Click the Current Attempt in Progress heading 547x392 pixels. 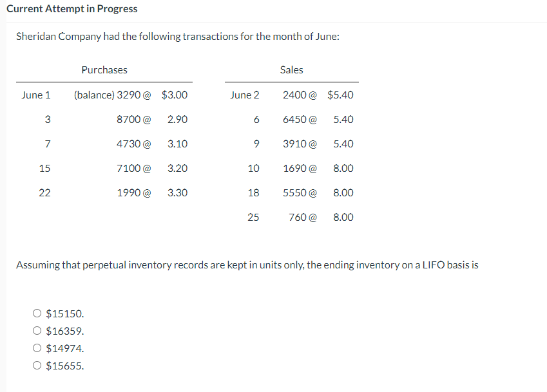pos(72,9)
